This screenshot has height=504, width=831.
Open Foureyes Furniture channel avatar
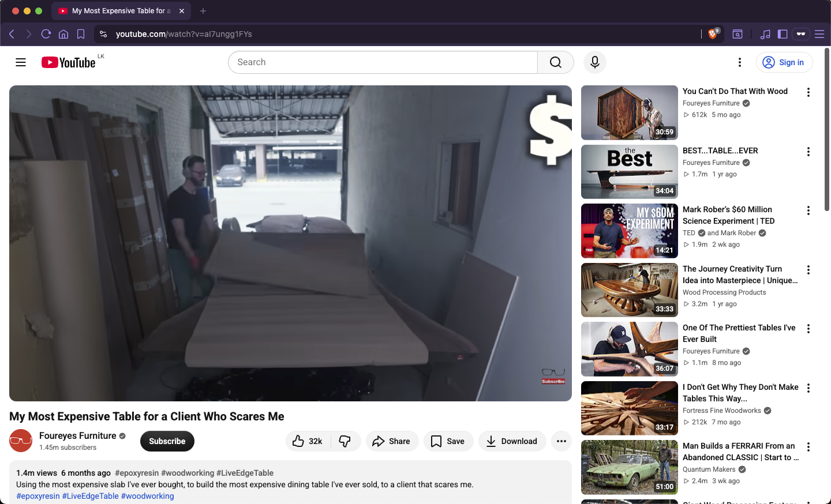pos(21,441)
